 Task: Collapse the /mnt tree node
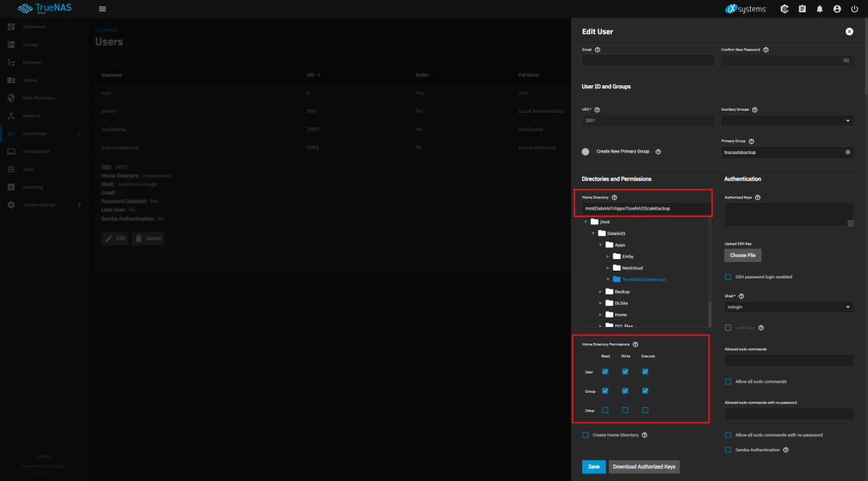point(585,222)
